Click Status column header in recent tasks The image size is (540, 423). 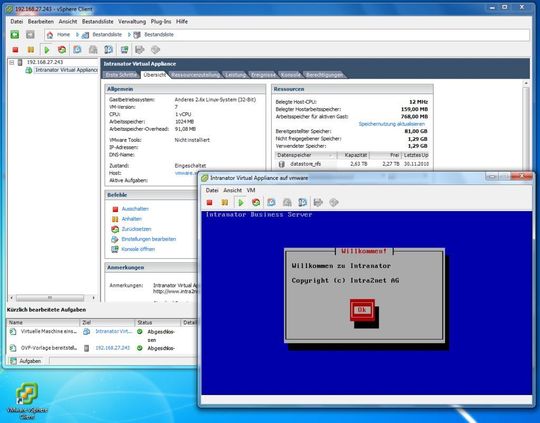(x=157, y=322)
